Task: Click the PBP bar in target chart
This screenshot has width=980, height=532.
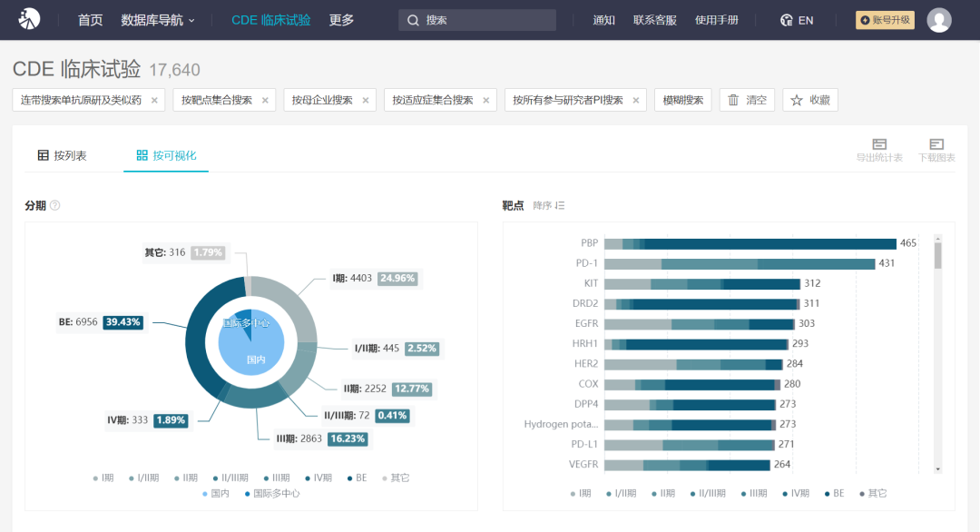Action: pyautogui.click(x=750, y=243)
